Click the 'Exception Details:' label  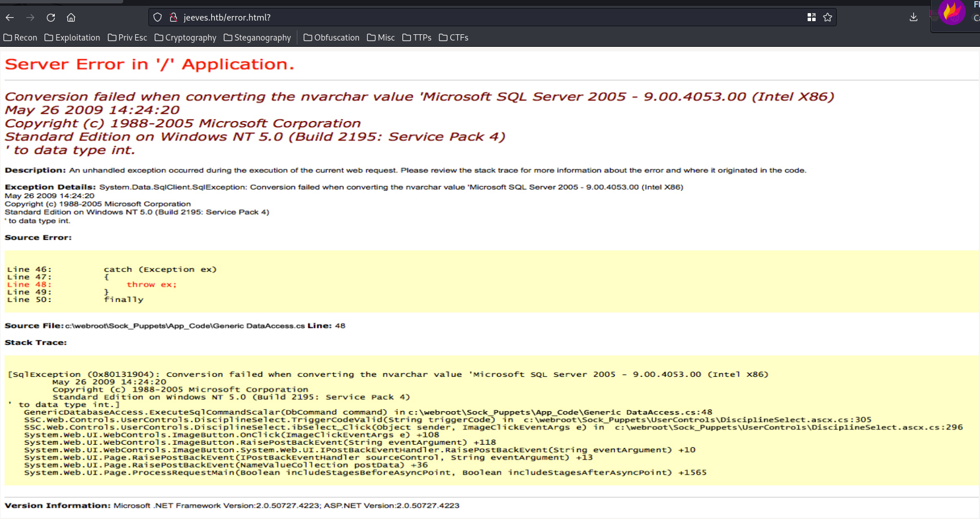tap(50, 187)
